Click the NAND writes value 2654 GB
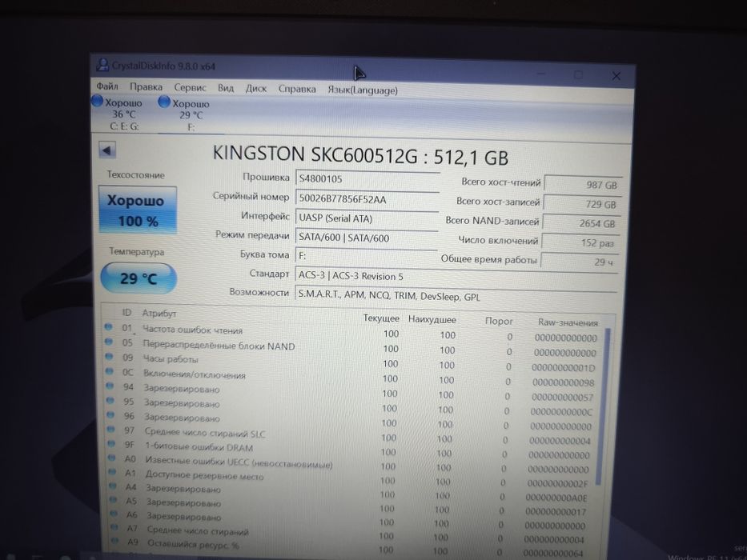Viewport: 747px width, 560px height. tap(581, 223)
